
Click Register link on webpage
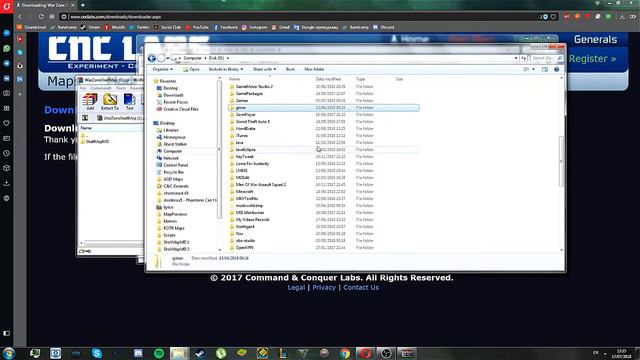pyautogui.click(x=592, y=59)
